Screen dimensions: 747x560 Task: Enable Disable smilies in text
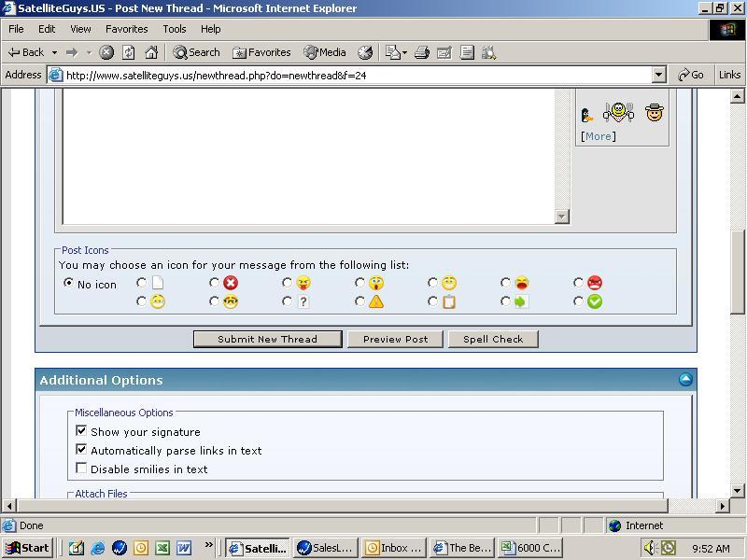point(81,469)
